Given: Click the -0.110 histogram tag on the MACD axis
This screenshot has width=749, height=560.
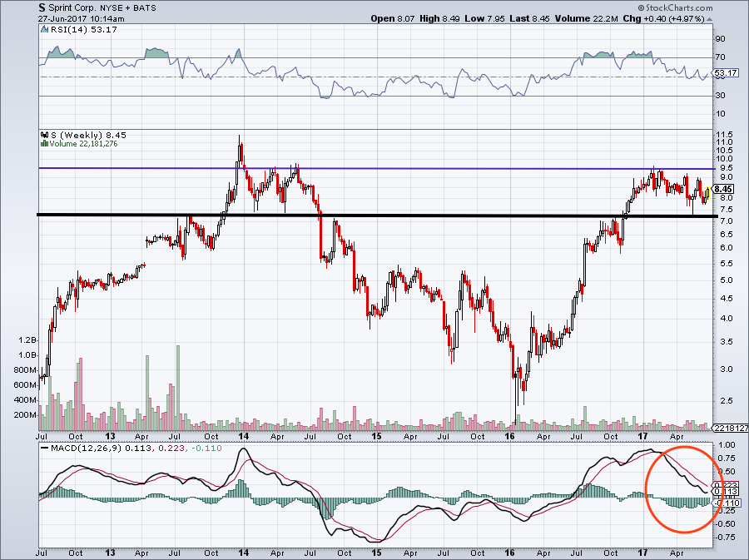Looking at the screenshot, I should 727,503.
